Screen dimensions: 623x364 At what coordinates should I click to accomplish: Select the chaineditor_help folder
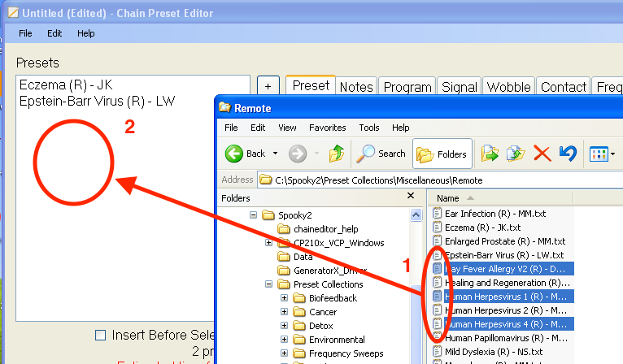click(x=326, y=229)
